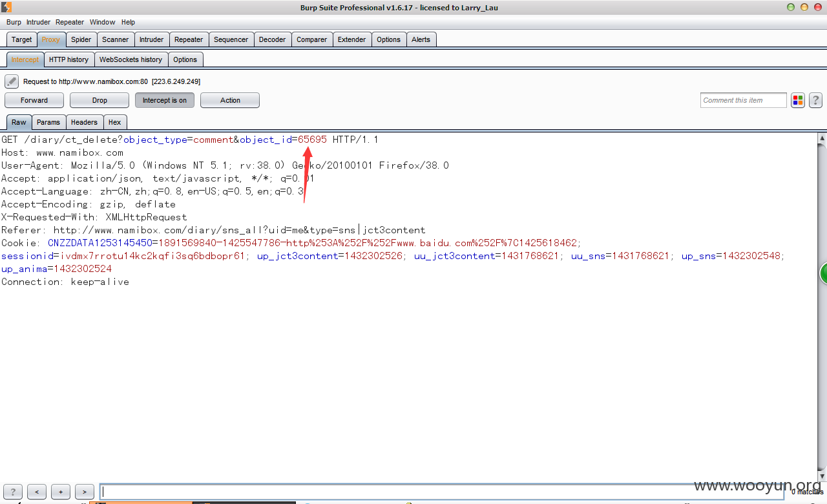Toggle the Intercept is on button
The height and width of the screenshot is (504, 827).
click(x=165, y=100)
